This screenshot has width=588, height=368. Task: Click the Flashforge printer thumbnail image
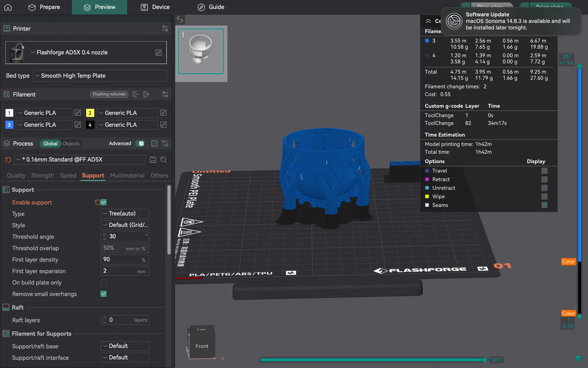pos(17,53)
